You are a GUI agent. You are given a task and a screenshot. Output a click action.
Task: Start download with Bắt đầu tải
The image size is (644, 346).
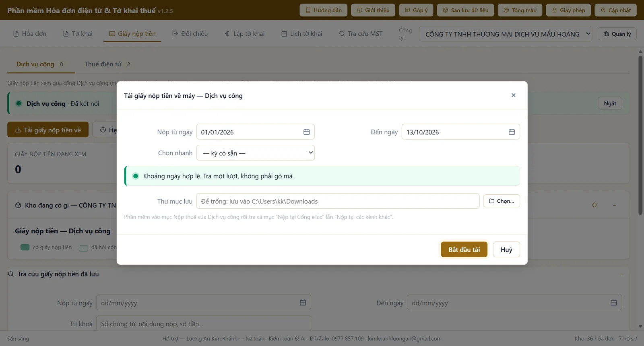[464, 249]
